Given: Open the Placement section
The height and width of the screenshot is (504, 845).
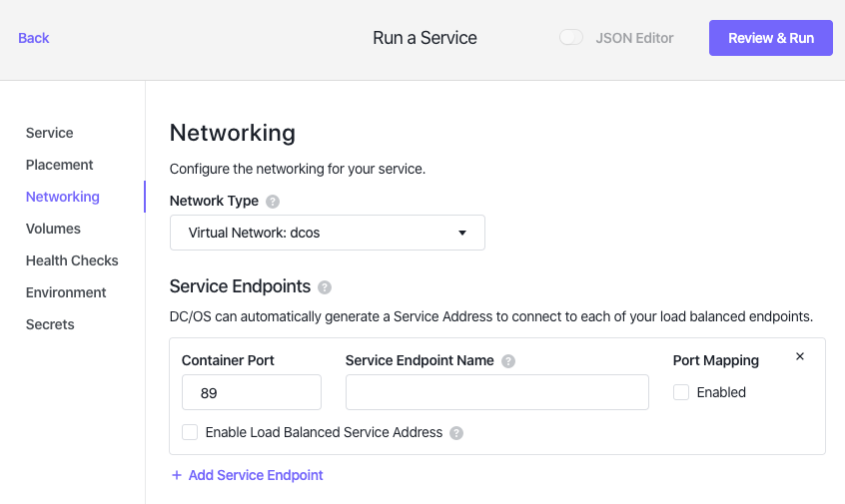Looking at the screenshot, I should click(x=59, y=165).
